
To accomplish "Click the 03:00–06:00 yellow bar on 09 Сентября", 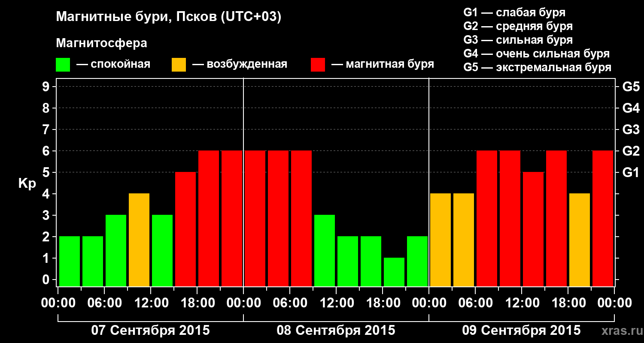I will [464, 240].
